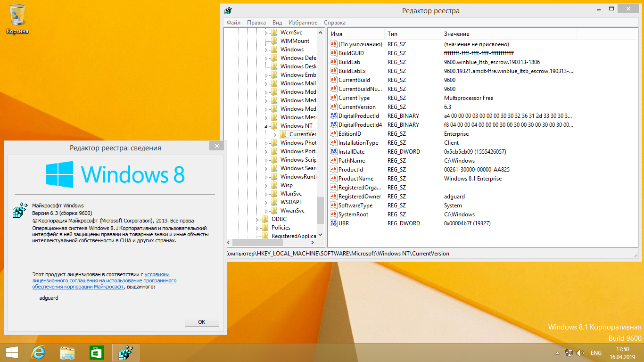Click the ODBC folder icon
Image resolution: width=644 pixels, height=362 pixels.
(265, 219)
